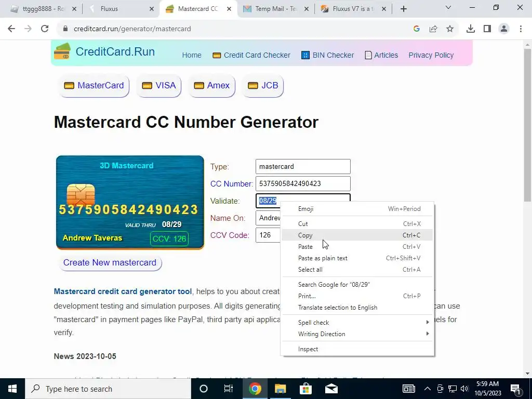Image resolution: width=532 pixels, height=399 pixels.
Task: Open the volume speaker tray icon
Action: pos(464,389)
